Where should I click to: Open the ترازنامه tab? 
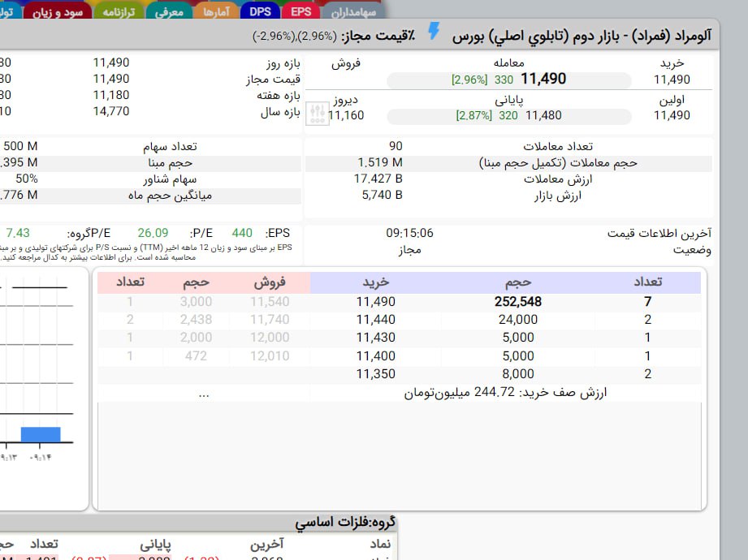(x=119, y=11)
